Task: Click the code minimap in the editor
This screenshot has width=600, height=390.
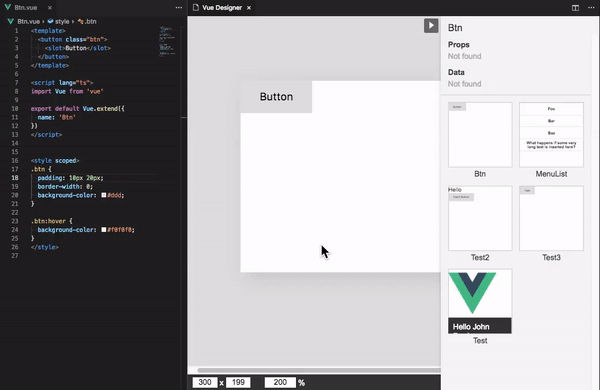Action: pos(167,41)
